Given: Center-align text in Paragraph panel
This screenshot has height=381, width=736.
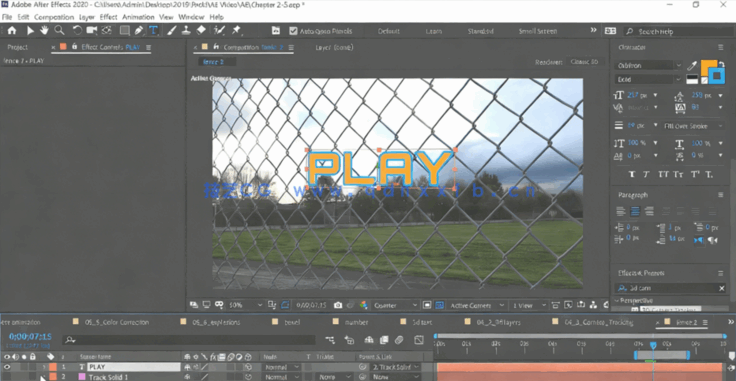Looking at the screenshot, I should (x=635, y=212).
